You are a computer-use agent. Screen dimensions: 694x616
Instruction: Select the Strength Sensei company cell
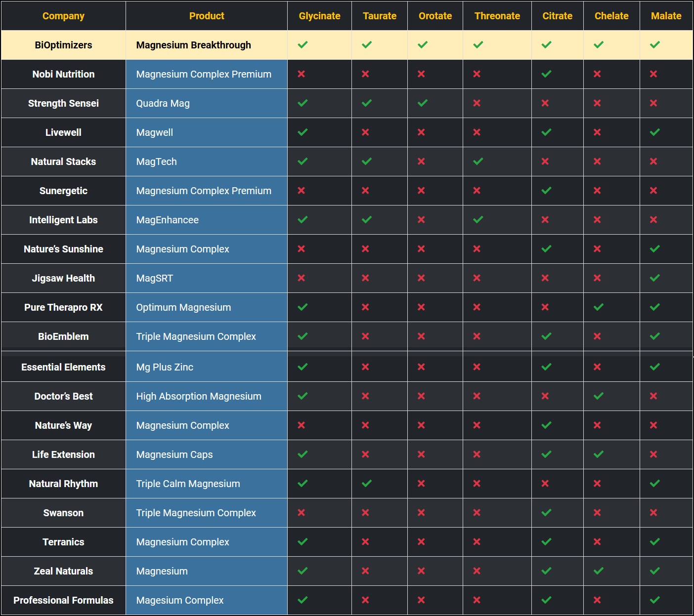click(x=63, y=103)
